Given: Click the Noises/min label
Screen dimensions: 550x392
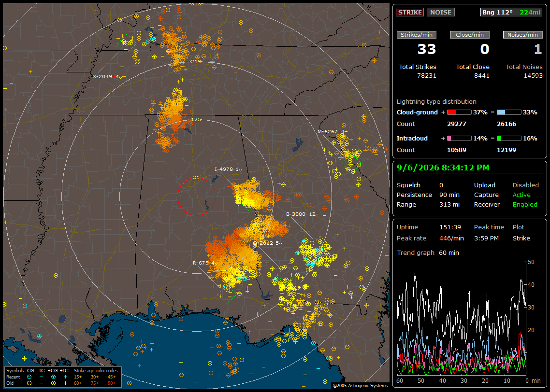Looking at the screenshot, I should [522, 35].
